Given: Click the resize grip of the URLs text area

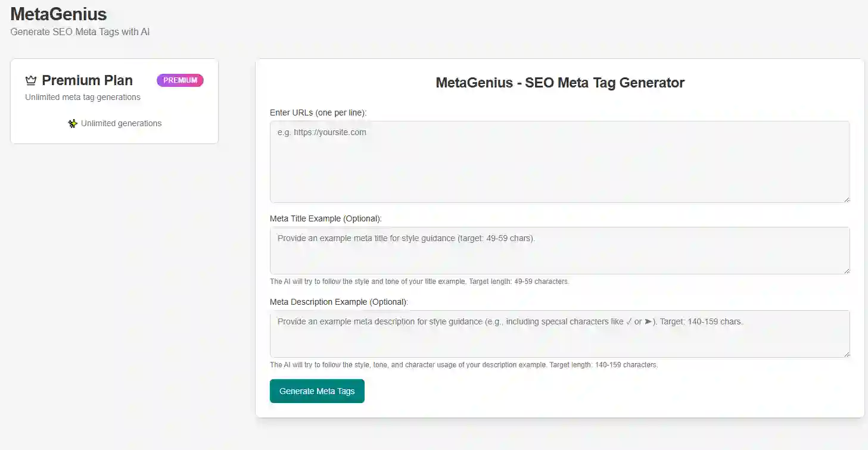Looking at the screenshot, I should [847, 199].
